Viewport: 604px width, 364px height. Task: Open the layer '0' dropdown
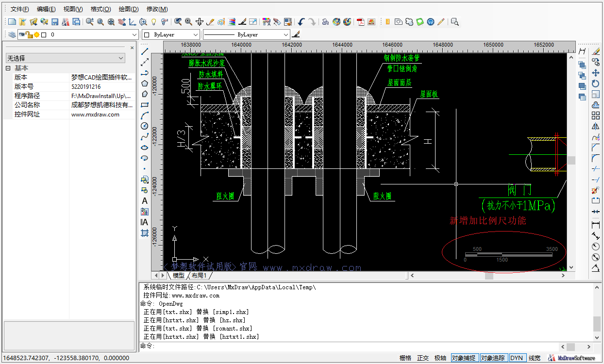134,35
